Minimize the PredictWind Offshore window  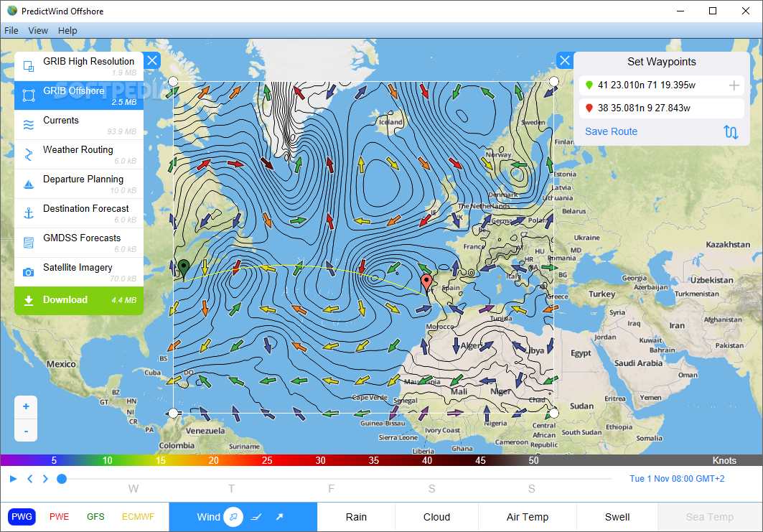[x=680, y=11]
